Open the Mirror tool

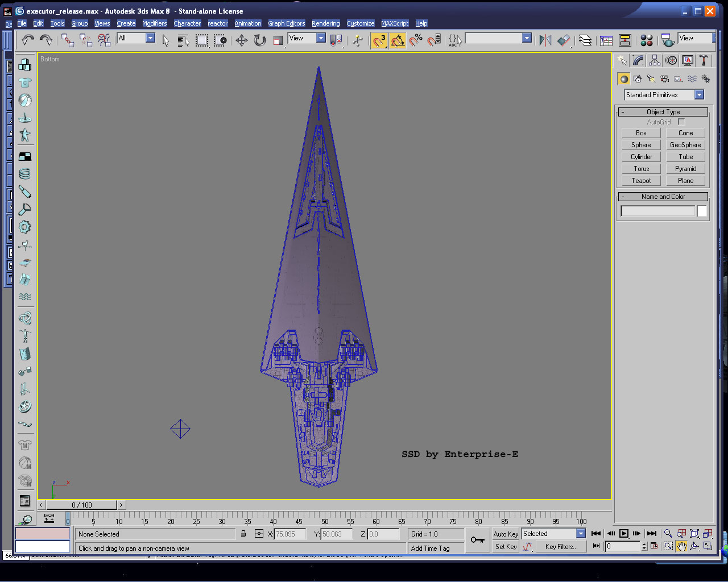545,40
